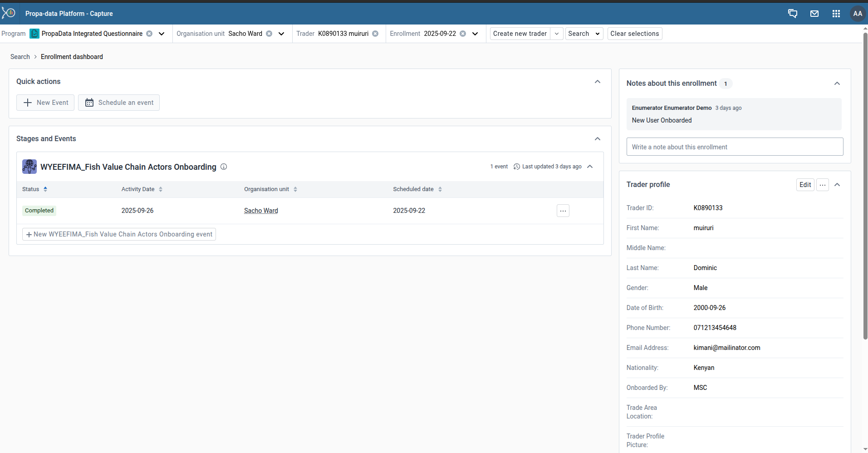Viewport: 868px width, 453px height.
Task: Expand the Organisation unit dropdown
Action: click(281, 34)
